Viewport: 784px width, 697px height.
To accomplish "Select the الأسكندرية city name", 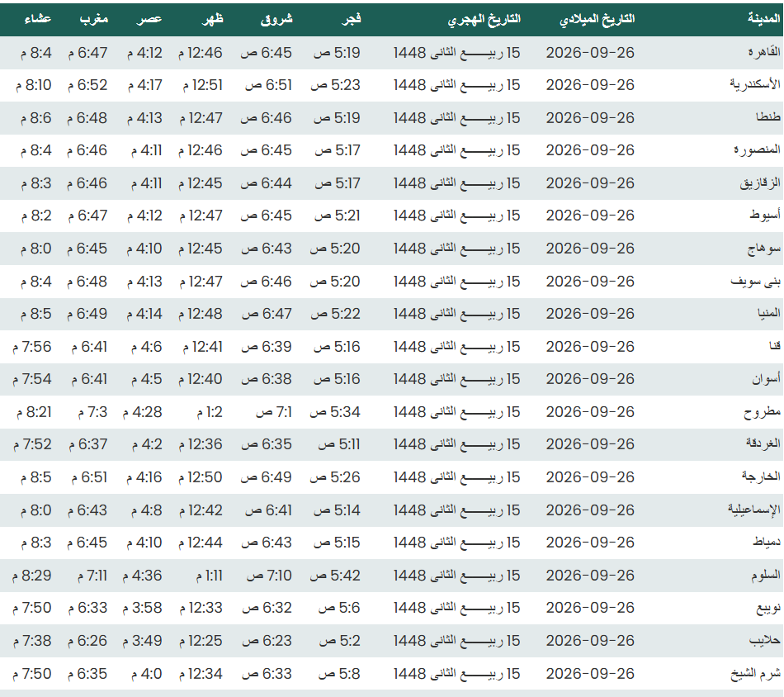I will coord(754,84).
